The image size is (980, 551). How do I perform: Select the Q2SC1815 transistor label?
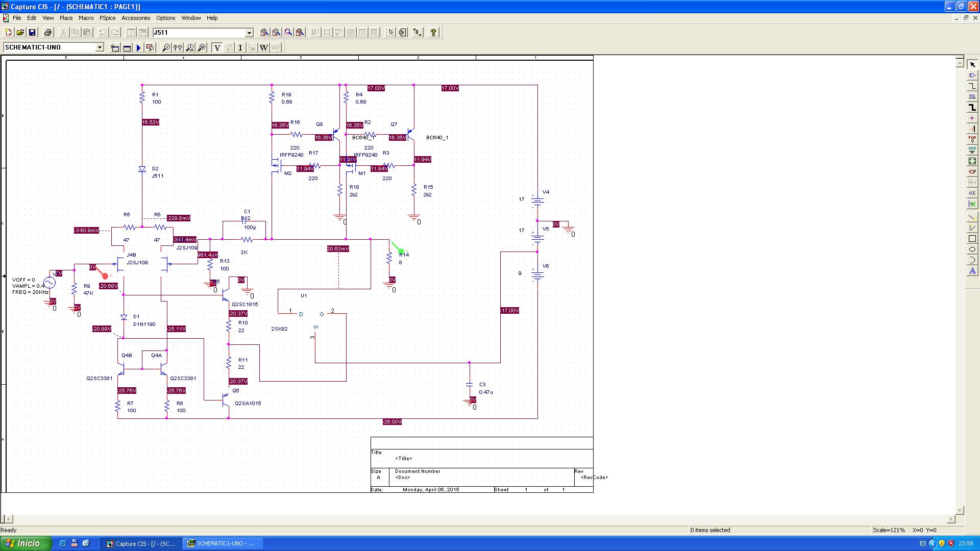[x=245, y=305]
